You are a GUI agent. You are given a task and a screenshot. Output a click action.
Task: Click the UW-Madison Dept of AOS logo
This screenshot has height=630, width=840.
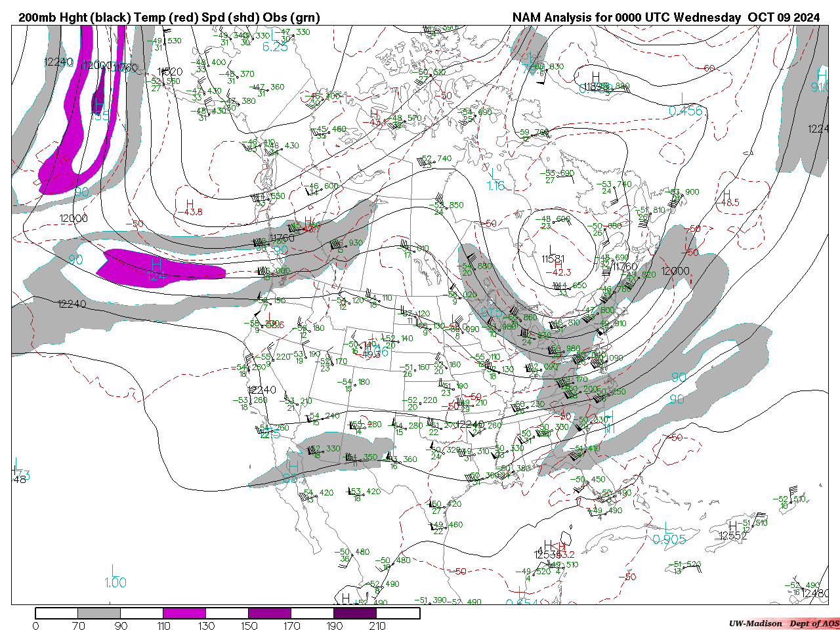pyautogui.click(x=784, y=623)
